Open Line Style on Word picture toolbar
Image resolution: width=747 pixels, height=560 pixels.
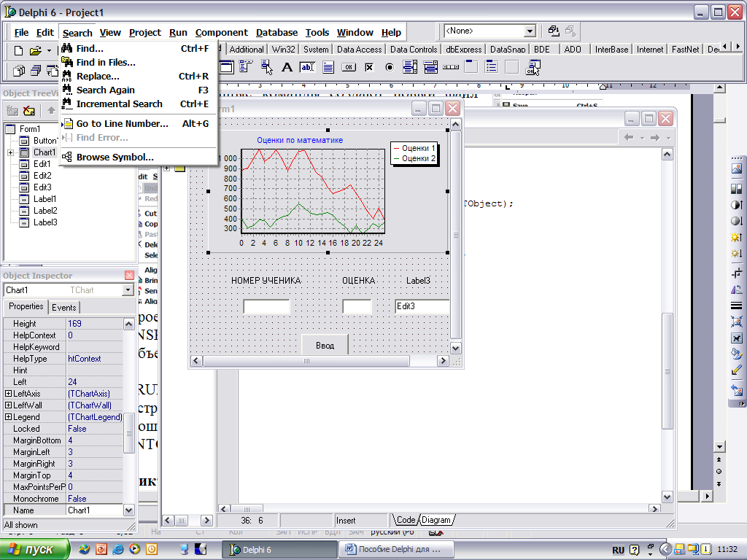[x=737, y=306]
